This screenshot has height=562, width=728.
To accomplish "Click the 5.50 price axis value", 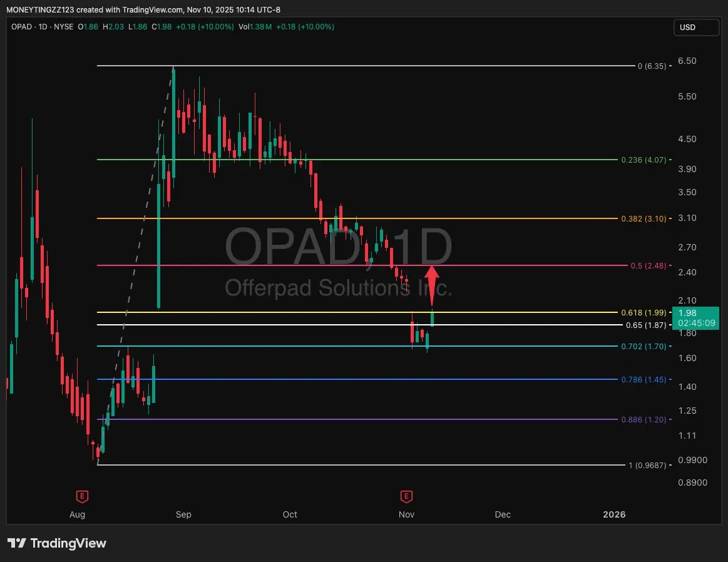I will point(687,96).
